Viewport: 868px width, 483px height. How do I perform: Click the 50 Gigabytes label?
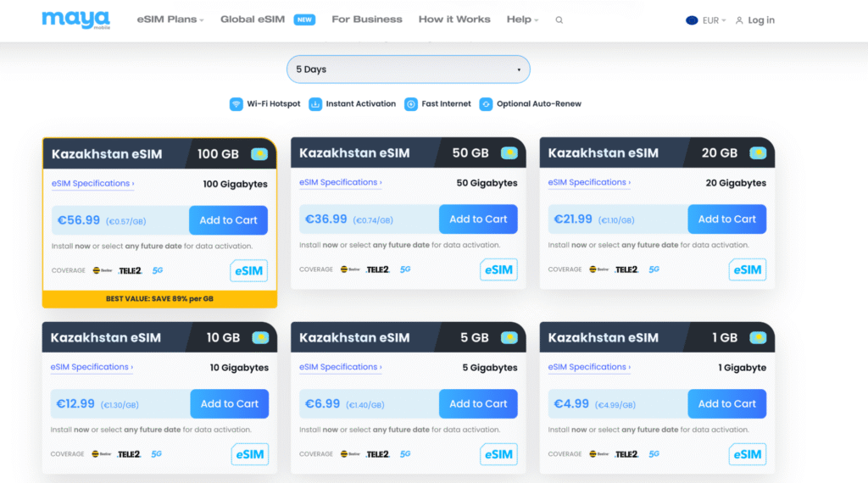click(x=487, y=182)
